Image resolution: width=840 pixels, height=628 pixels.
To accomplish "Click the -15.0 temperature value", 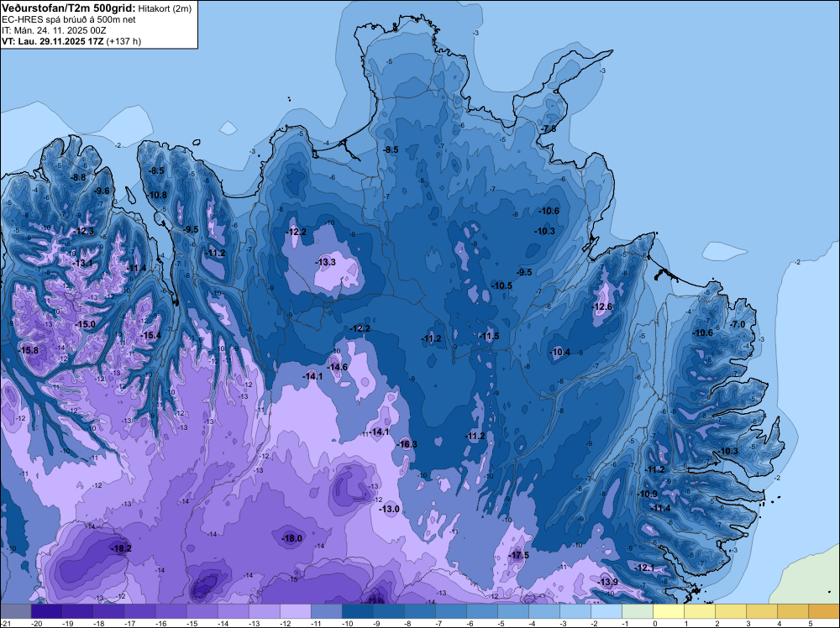I will tap(85, 324).
